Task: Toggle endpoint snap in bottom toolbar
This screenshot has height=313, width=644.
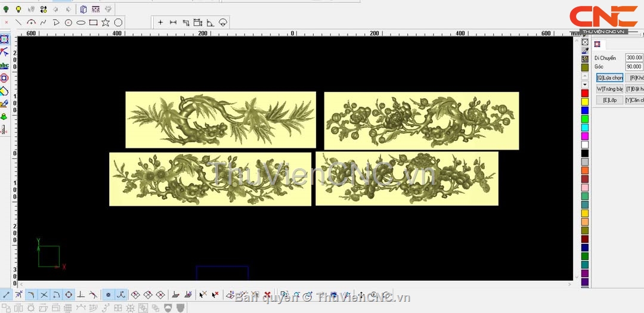Action: (x=5, y=295)
